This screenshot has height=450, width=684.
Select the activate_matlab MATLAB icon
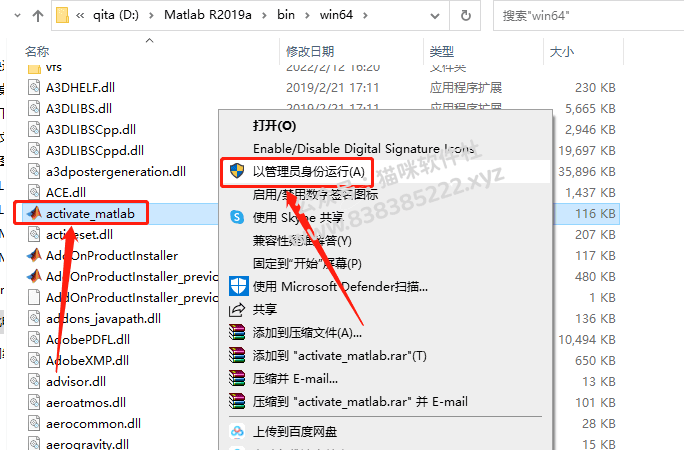coord(34,213)
